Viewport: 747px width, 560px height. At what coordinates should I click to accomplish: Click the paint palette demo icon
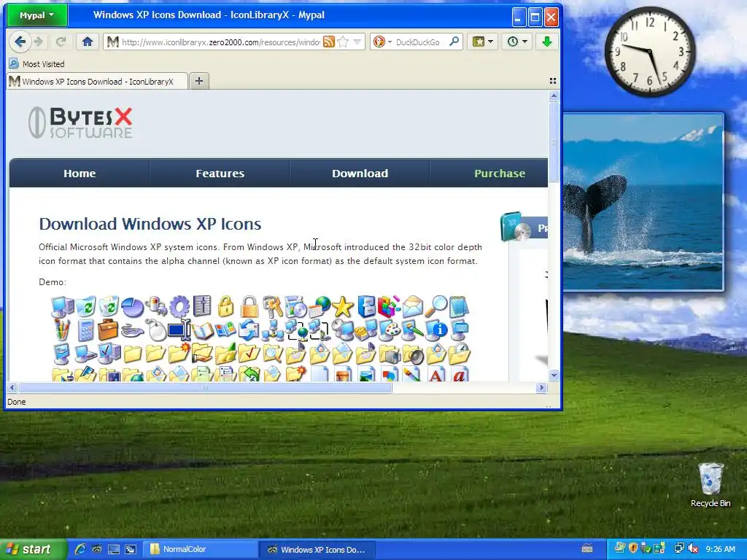coord(390,330)
